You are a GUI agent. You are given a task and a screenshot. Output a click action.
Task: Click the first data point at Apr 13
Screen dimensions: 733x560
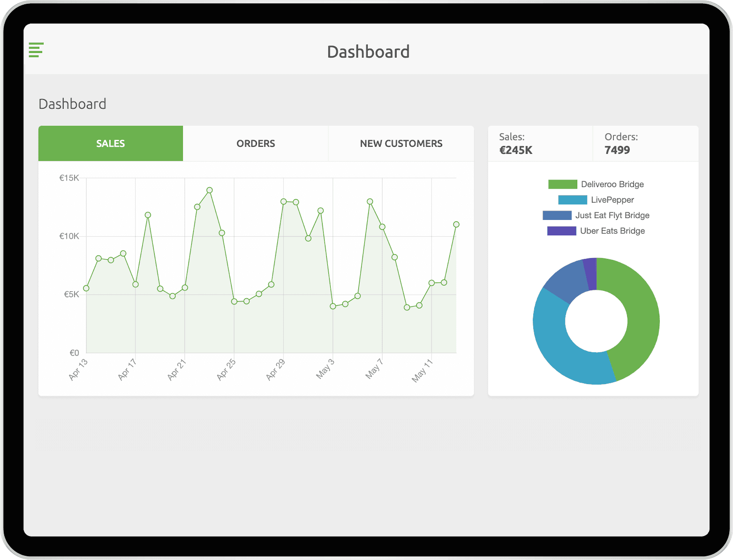[86, 288]
